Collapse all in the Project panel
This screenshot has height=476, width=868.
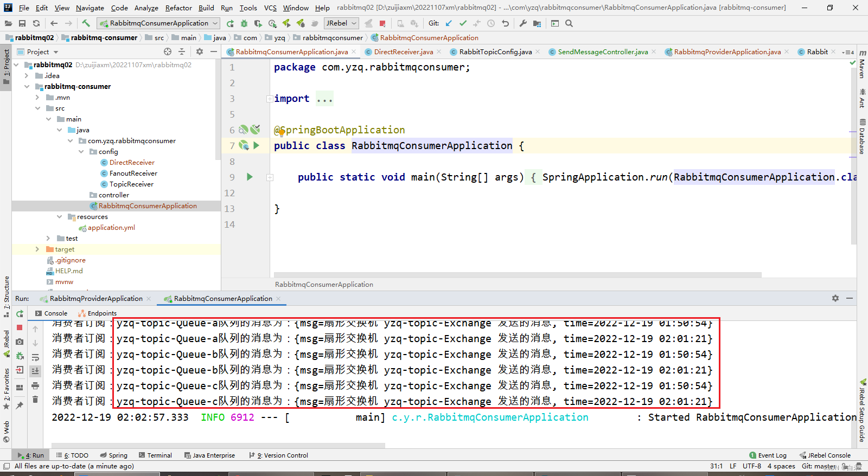click(182, 52)
